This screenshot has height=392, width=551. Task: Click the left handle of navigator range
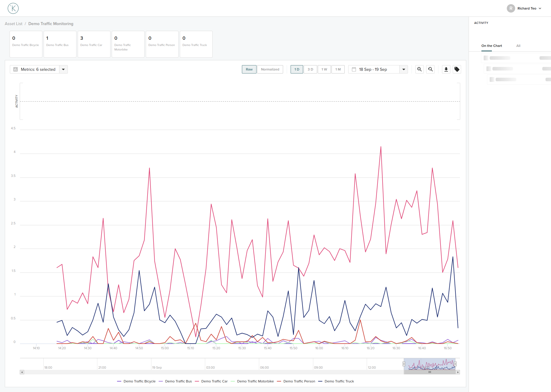404,364
